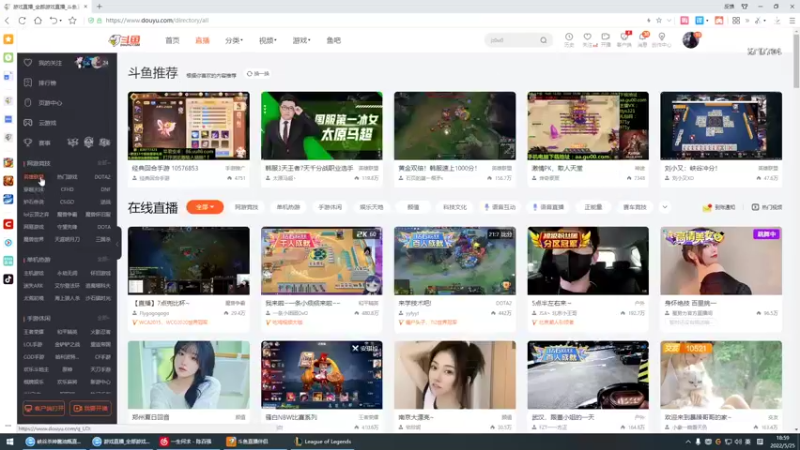Click the refresh recommendations icon near 斗鱼推荐
This screenshot has width=800, height=450.
[x=249, y=74]
